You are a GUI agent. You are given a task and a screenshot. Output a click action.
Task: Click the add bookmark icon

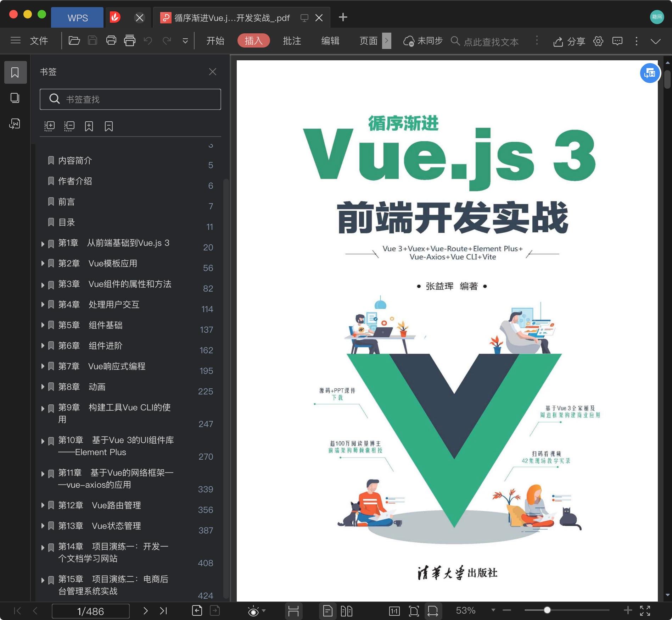coord(89,126)
